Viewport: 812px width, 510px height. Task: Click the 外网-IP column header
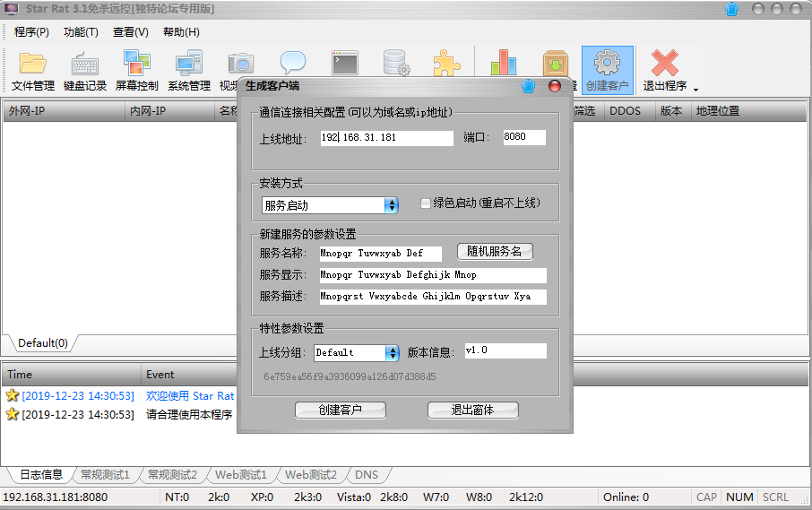(64, 111)
